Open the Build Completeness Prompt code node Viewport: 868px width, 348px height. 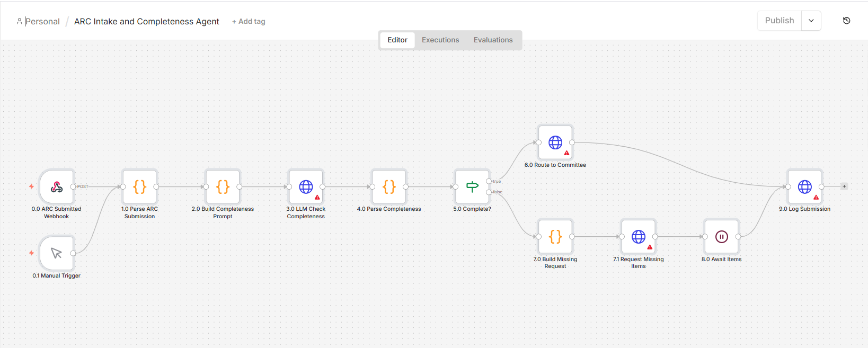coord(223,186)
